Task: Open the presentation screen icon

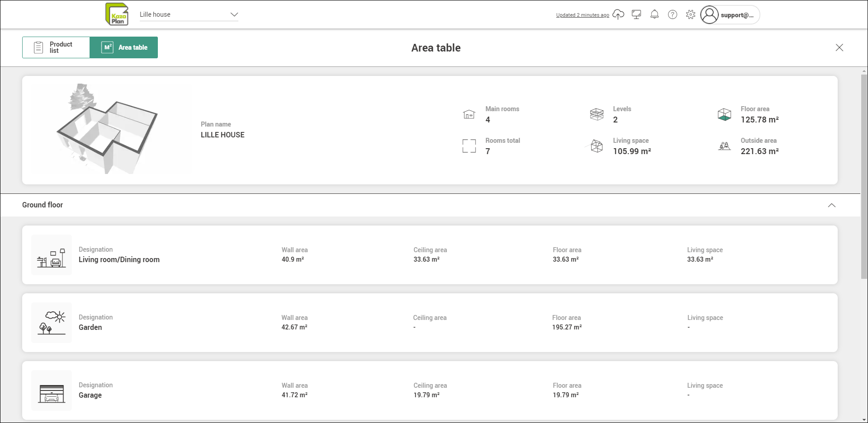Action: (x=636, y=14)
